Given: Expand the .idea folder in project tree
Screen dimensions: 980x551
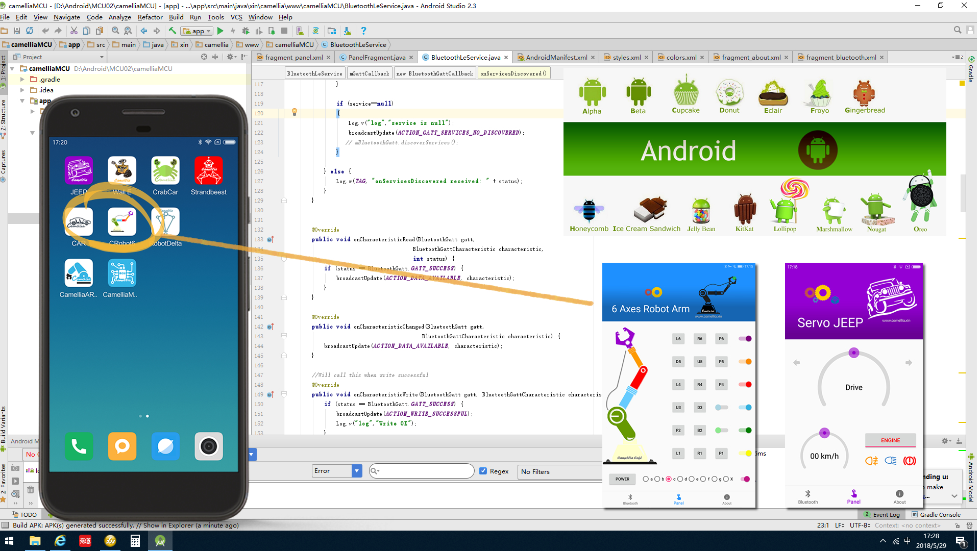Looking at the screenshot, I should [22, 90].
